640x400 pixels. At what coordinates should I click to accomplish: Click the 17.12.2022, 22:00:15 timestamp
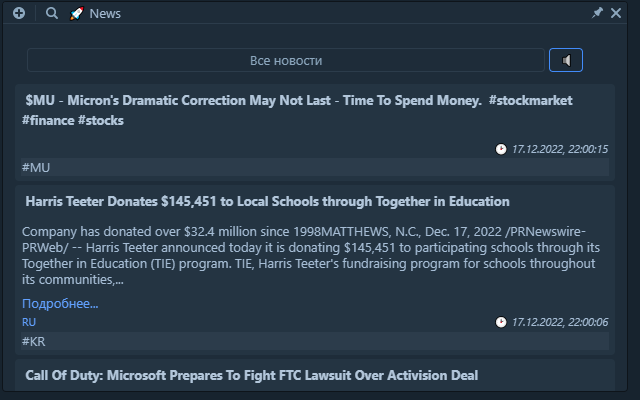[x=560, y=149]
